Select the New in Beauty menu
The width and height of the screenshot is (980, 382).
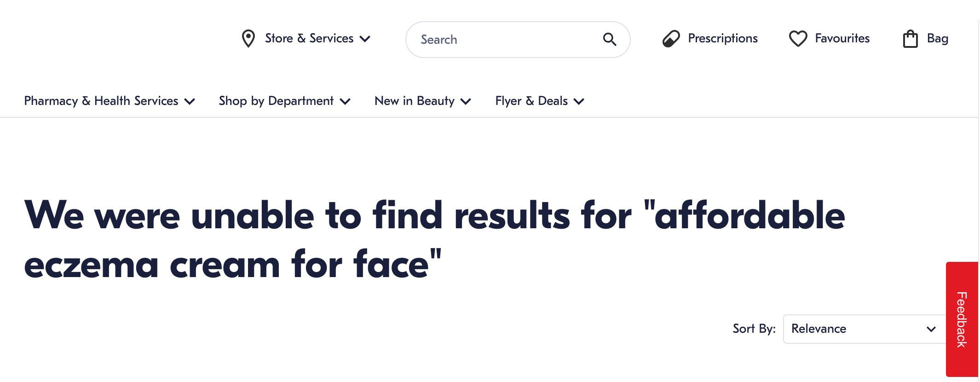pyautogui.click(x=414, y=101)
